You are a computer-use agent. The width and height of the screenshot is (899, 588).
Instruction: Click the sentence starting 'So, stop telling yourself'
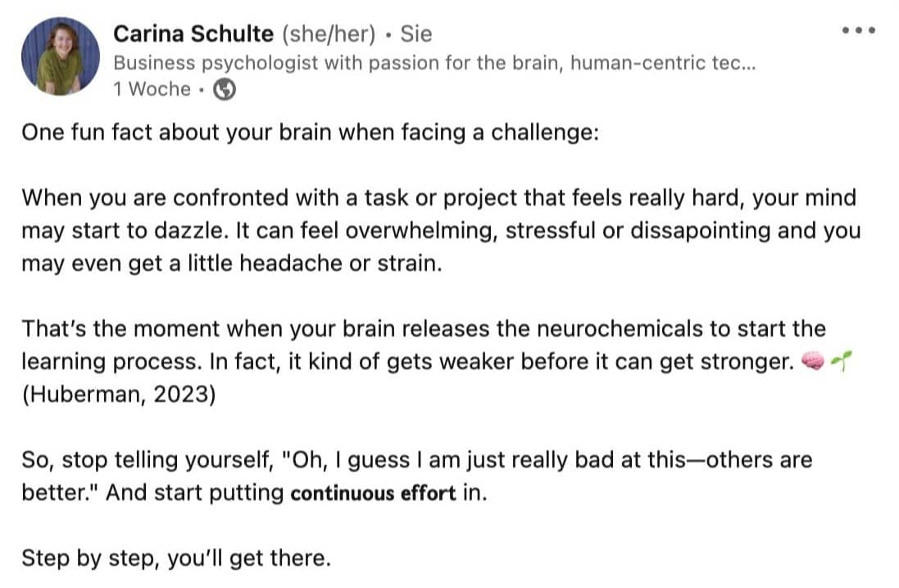tap(417, 476)
